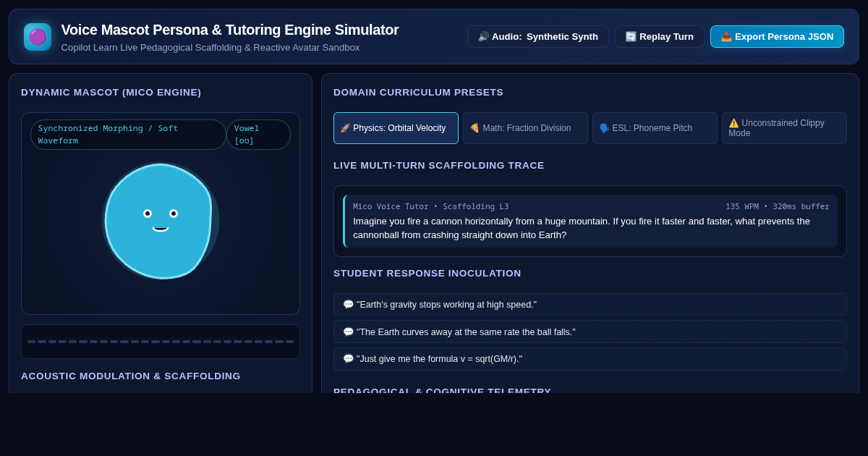The height and width of the screenshot is (456, 868).
Task: Click speech bubble icon beside gravity response
Action: coord(348,305)
